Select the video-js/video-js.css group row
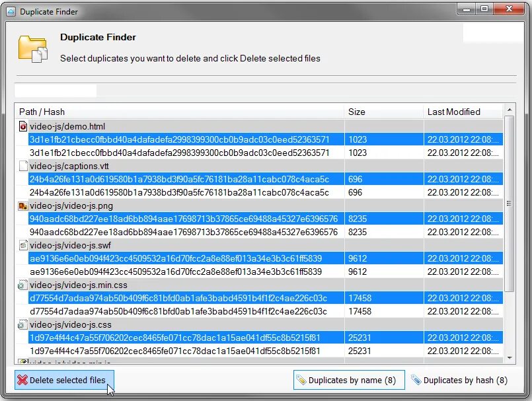The width and height of the screenshot is (532, 401). [x=259, y=324]
